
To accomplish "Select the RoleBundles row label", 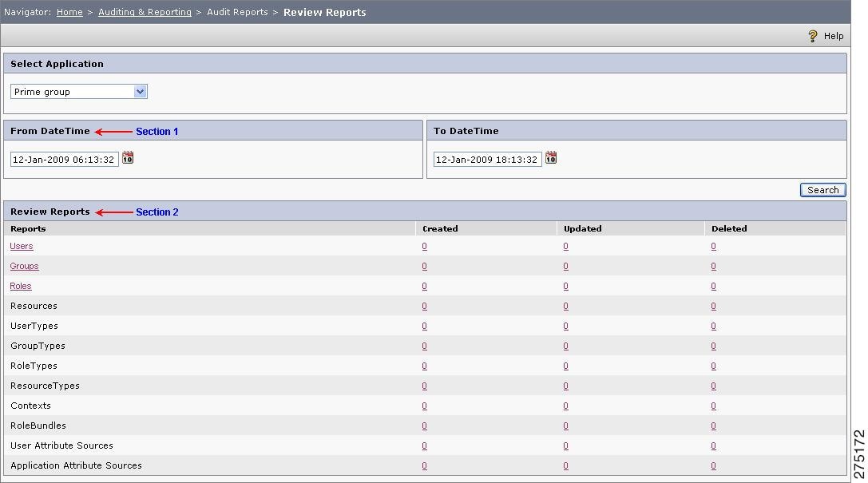I will click(x=38, y=426).
